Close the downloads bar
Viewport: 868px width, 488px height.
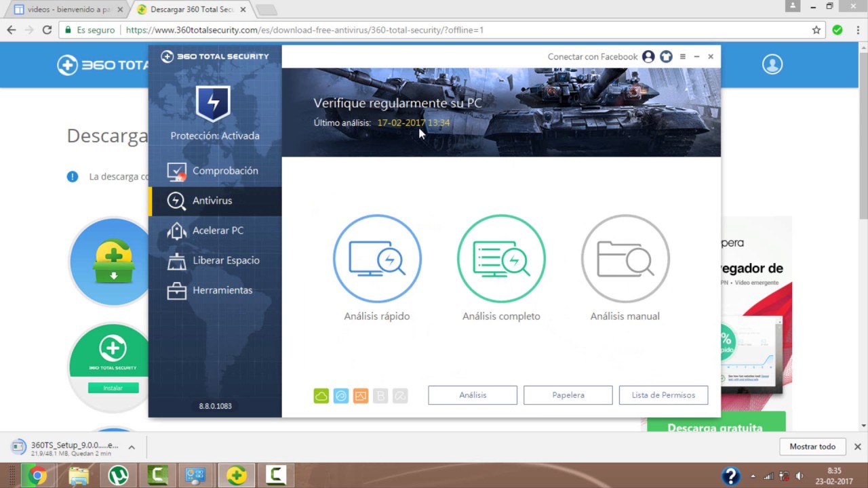(x=857, y=447)
